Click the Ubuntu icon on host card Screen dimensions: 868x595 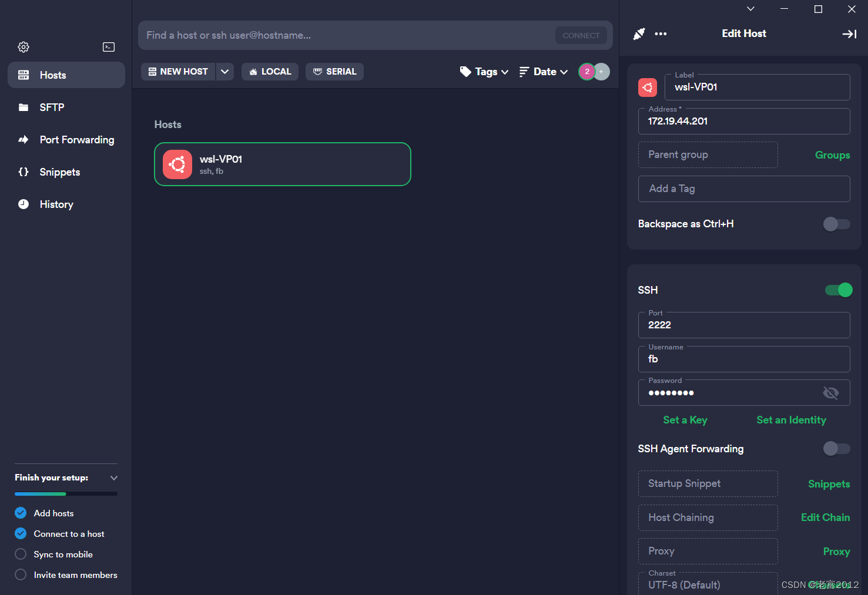[x=177, y=164]
